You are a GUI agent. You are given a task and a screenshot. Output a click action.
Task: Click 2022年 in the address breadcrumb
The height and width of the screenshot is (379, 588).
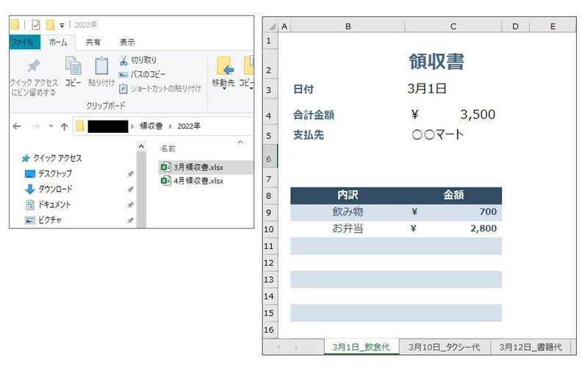click(x=189, y=126)
